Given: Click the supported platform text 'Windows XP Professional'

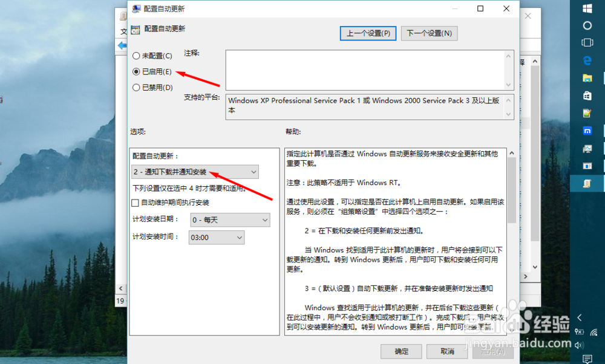Looking at the screenshot, I should [x=270, y=100].
